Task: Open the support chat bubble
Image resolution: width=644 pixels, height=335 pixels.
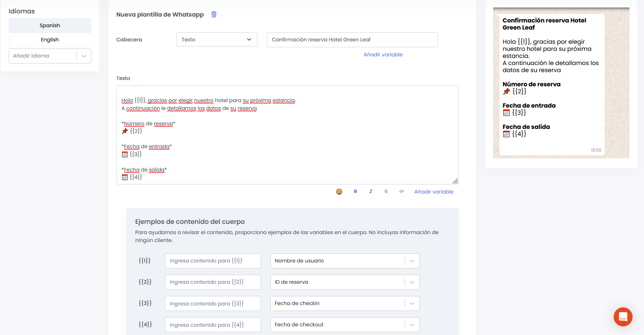Action: click(x=623, y=316)
